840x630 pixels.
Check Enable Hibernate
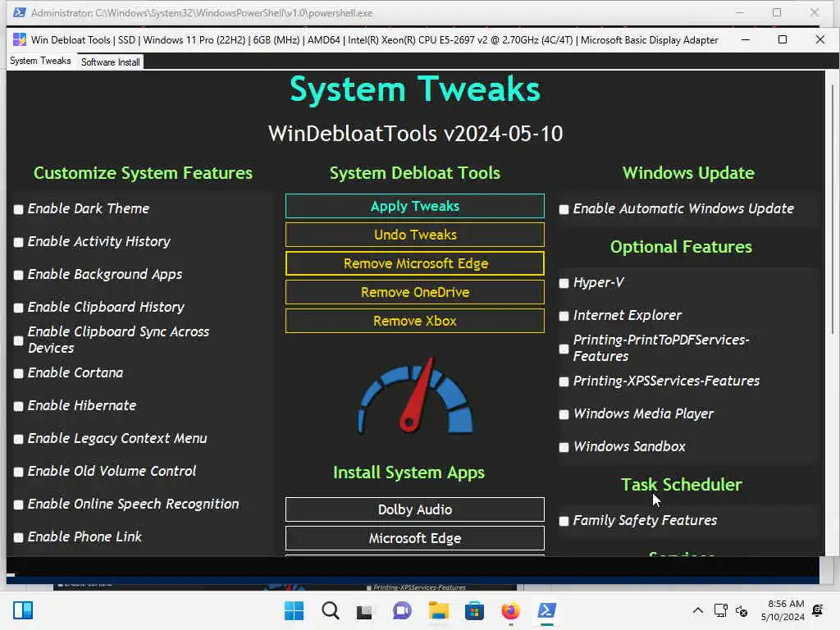(18, 406)
